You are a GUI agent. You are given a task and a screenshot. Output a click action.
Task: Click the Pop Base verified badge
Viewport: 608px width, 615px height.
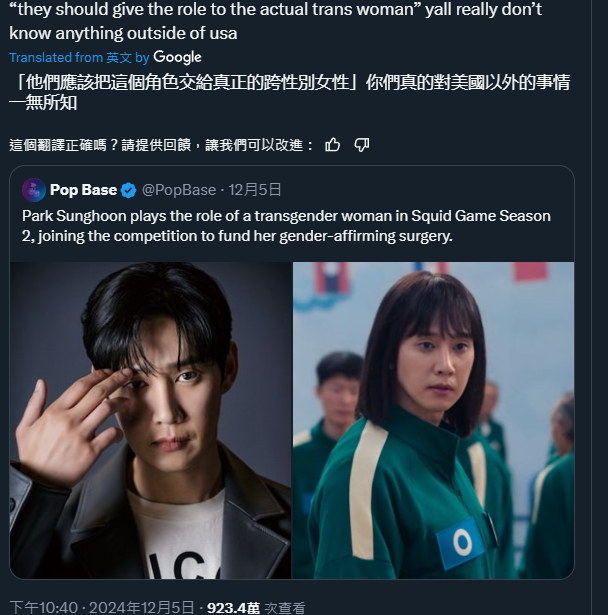pos(128,190)
